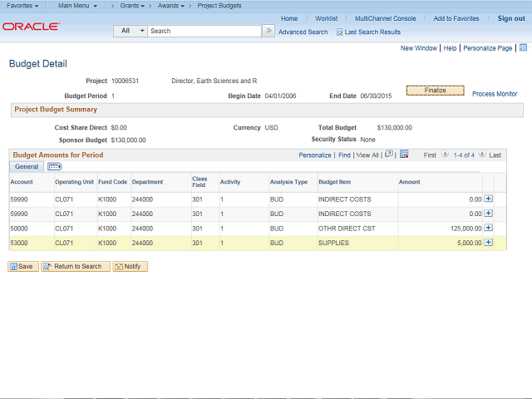Select the General tab
This screenshot has height=399, width=532.
point(27,167)
